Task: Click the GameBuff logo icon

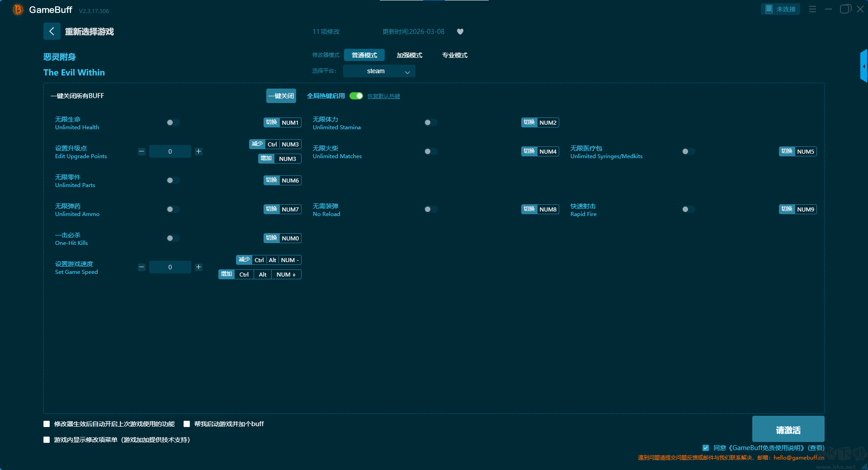Action: click(x=18, y=9)
